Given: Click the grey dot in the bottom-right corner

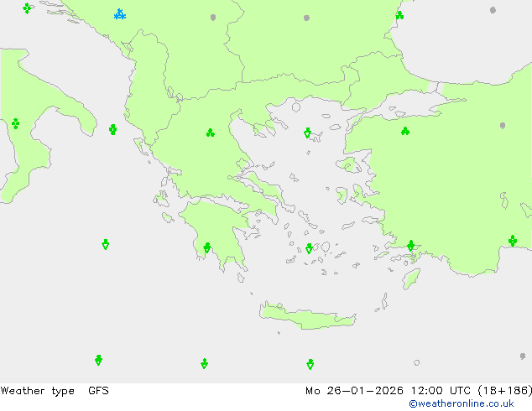Looking at the screenshot, I should (x=523, y=356).
